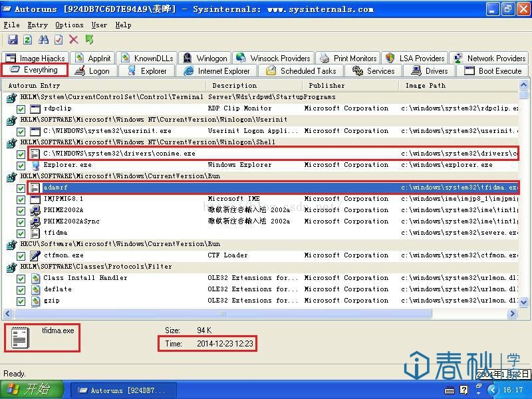Click the Autoruns taskbar button
The image size is (532, 399).
coord(124,390)
